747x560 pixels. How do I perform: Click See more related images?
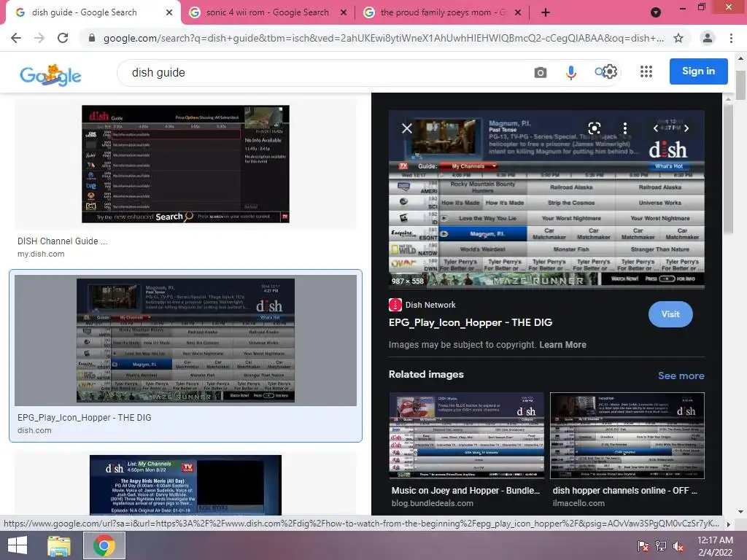[681, 376]
